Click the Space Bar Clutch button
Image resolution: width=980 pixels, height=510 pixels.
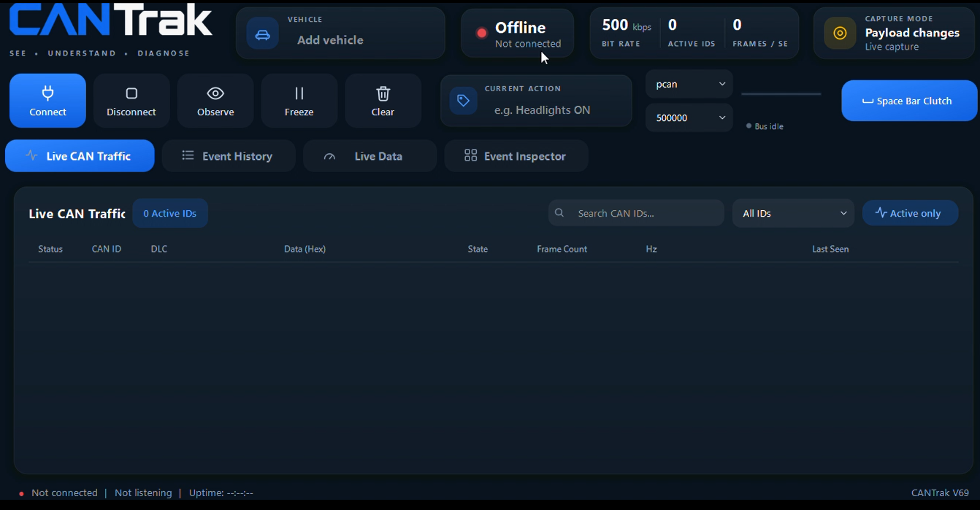[x=909, y=101]
